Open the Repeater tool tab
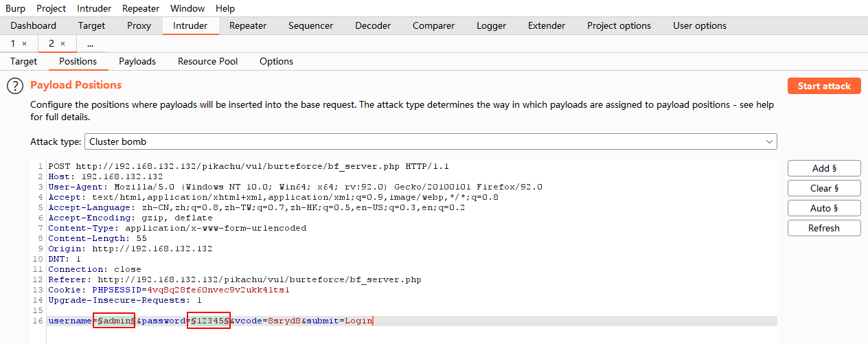This screenshot has width=868, height=344. point(247,25)
